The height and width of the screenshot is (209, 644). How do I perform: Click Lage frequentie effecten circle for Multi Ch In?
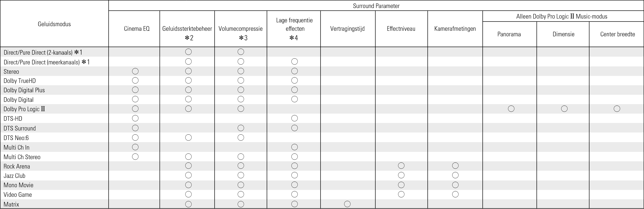click(294, 147)
